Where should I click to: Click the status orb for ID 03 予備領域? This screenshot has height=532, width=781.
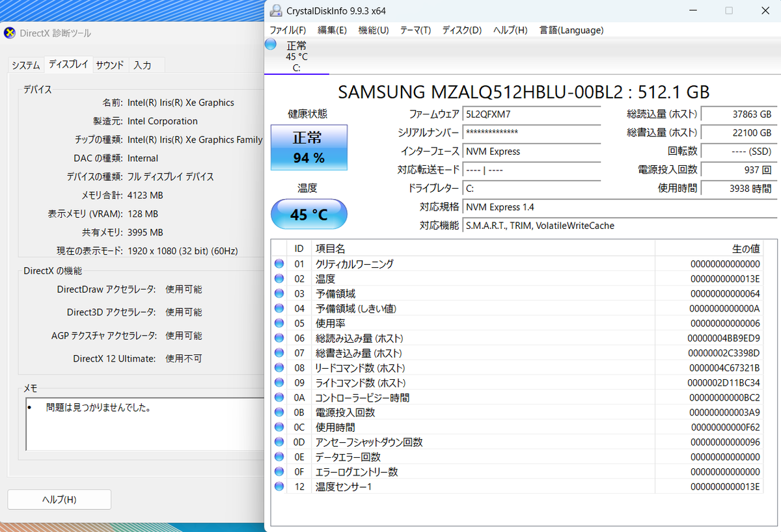pos(279,293)
